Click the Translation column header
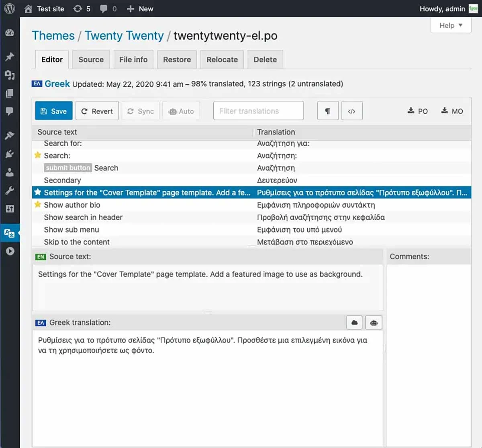This screenshot has width=482, height=448. [362, 132]
